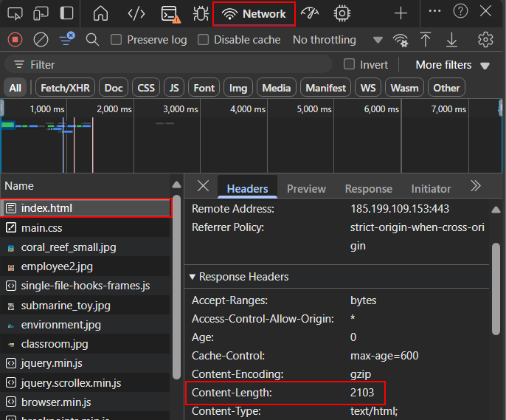Switch to the Response tab
Viewport: 506px width, 420px height.
click(x=369, y=188)
